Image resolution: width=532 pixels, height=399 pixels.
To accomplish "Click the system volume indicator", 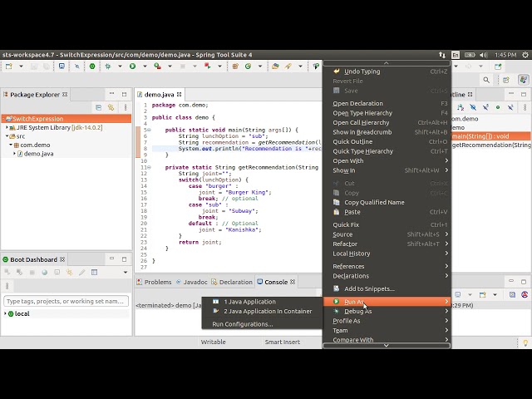I will click(484, 55).
